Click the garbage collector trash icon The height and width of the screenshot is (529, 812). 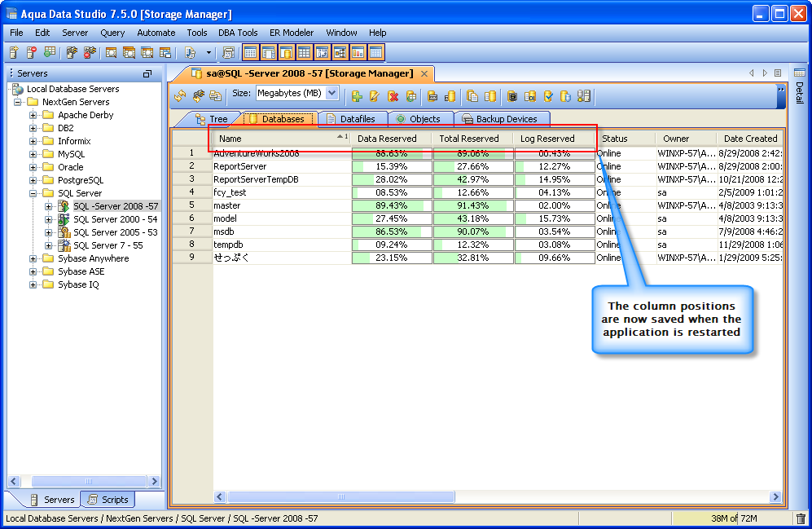(801, 518)
